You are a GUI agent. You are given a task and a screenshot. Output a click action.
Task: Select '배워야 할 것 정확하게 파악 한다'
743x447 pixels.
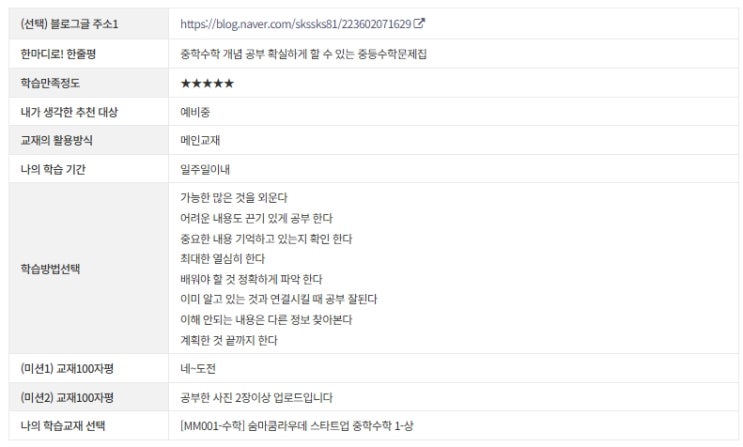tap(251, 279)
